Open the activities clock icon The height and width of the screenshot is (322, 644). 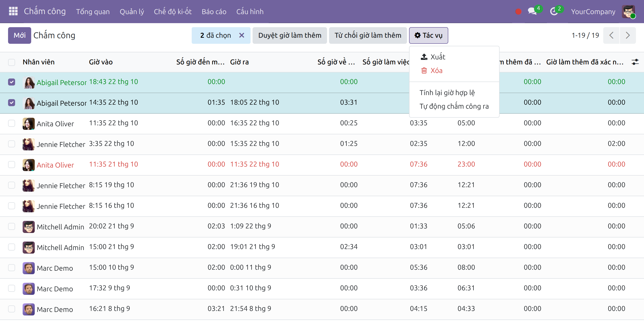tap(554, 11)
